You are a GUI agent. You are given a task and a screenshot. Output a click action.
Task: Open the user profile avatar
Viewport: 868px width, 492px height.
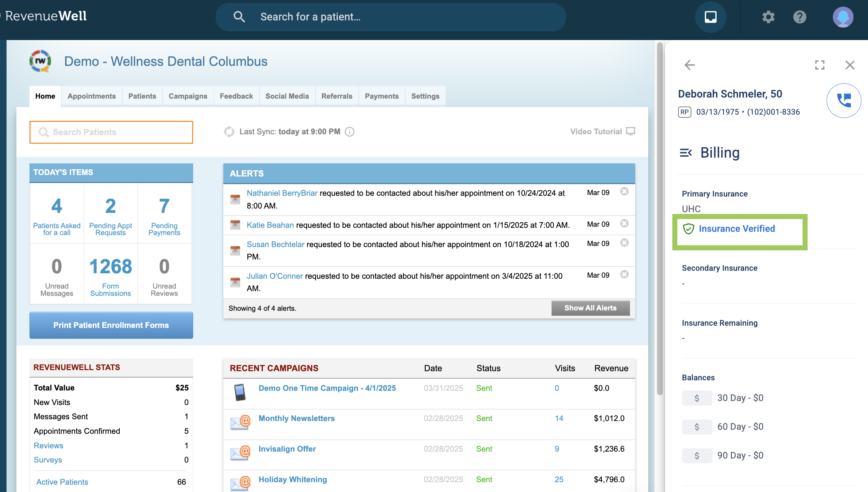point(843,17)
